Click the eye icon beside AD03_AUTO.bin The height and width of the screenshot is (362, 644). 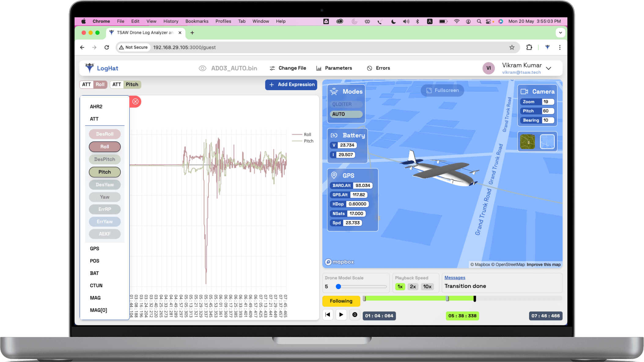coord(202,68)
